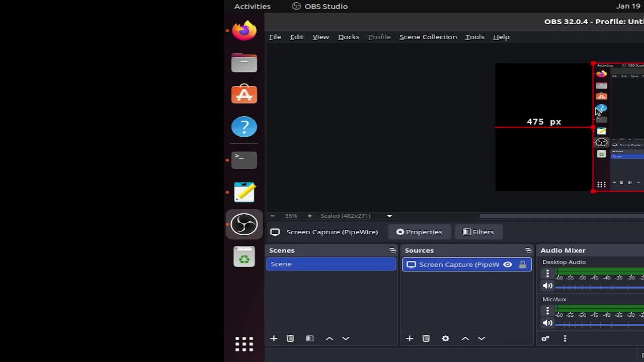Pop out the Sources dock
Image resolution: width=644 pixels, height=362 pixels.
pos(528,250)
